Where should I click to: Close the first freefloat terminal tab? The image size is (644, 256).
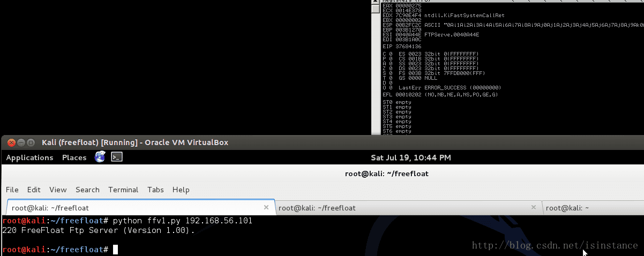(x=266, y=207)
